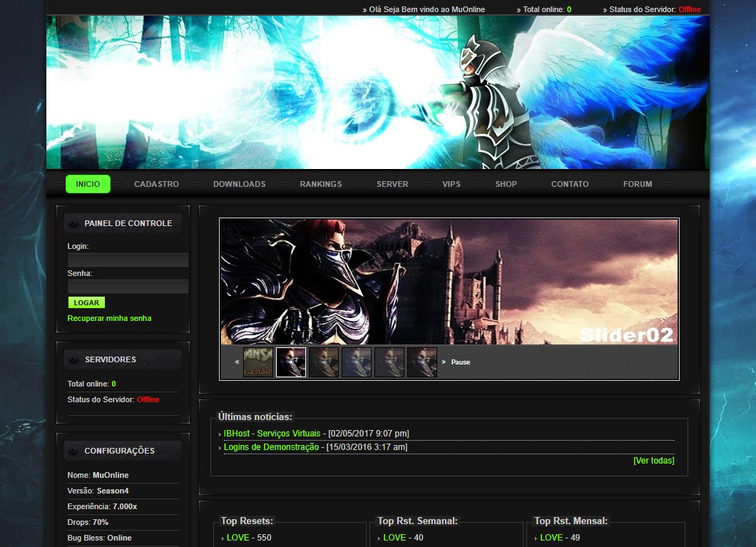Screen dimensions: 756x547
Task: Click the top header angel banner
Action: 378,92
